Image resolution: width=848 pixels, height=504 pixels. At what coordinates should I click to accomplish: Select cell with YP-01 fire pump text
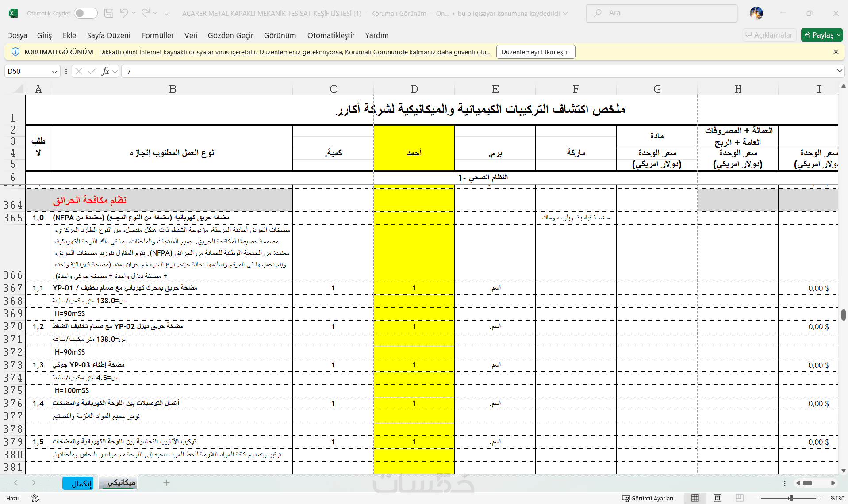172,288
